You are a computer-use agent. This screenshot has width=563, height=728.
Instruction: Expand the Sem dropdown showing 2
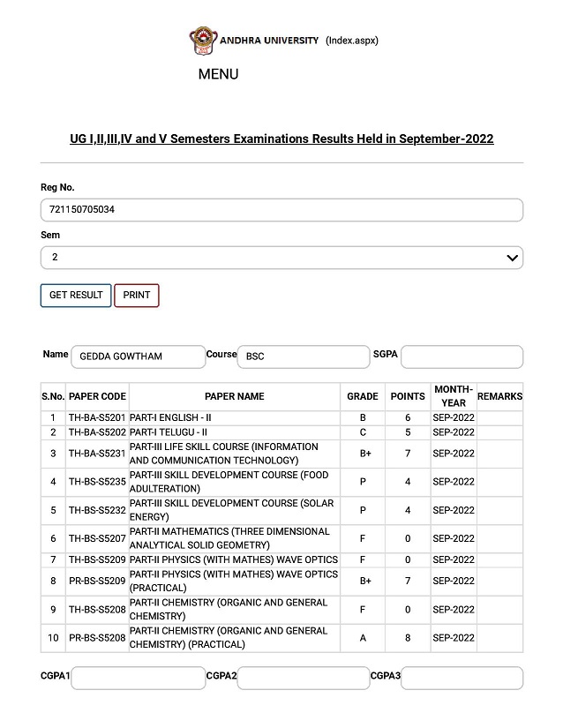(x=281, y=258)
